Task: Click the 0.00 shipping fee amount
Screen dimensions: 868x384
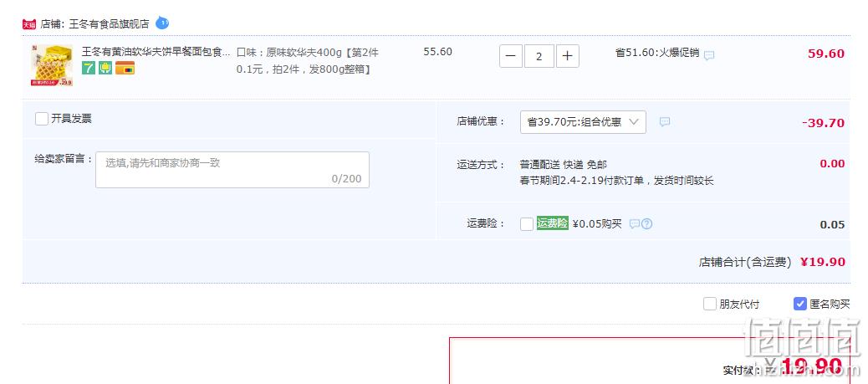Action: [832, 164]
